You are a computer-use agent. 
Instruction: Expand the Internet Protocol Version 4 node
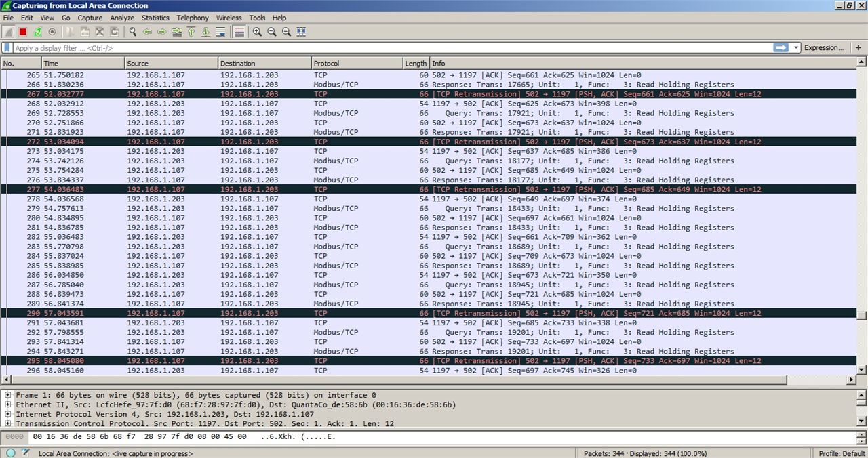click(x=8, y=414)
